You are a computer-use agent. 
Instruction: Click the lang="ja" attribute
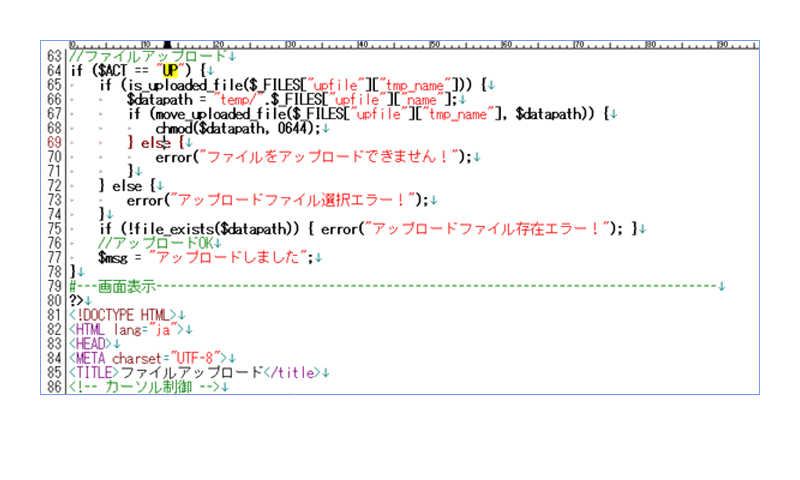pos(144,330)
